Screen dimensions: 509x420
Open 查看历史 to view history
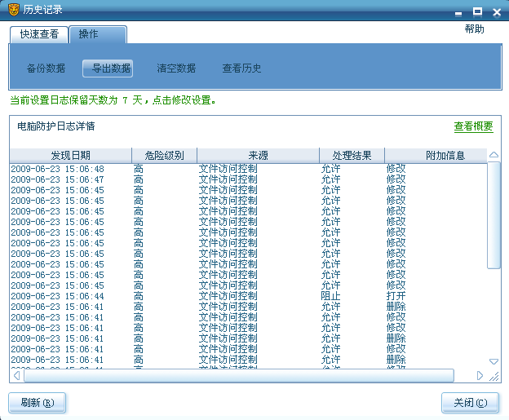[241, 69]
